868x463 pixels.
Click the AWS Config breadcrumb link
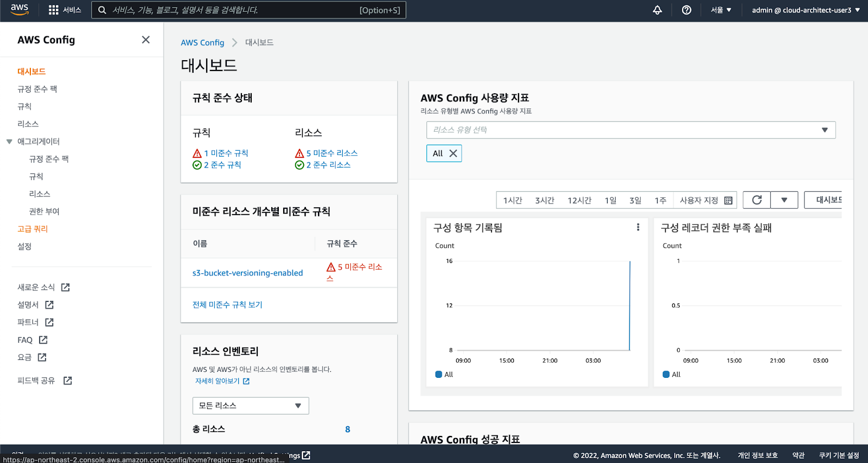[202, 42]
